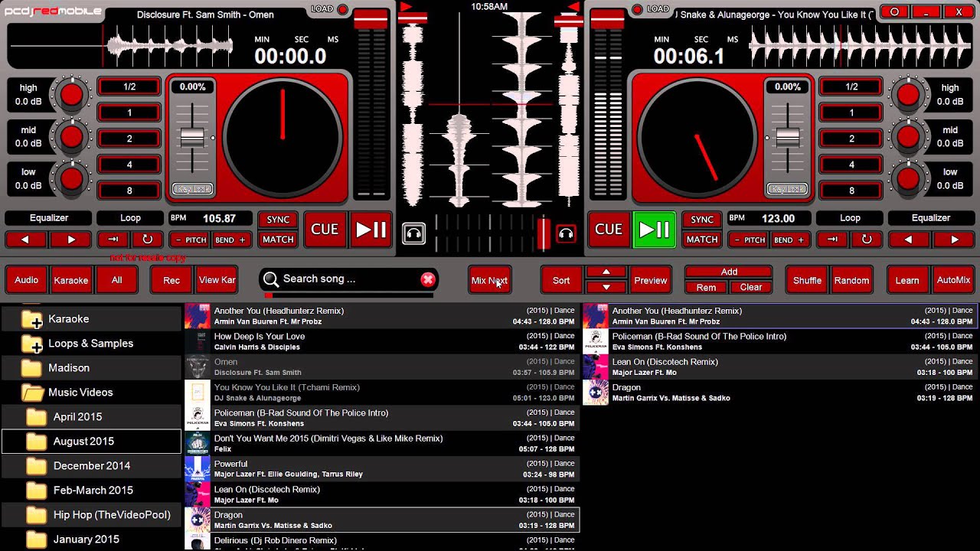Open the December 2014 folder
Image resolution: width=980 pixels, height=551 pixels.
click(x=91, y=466)
